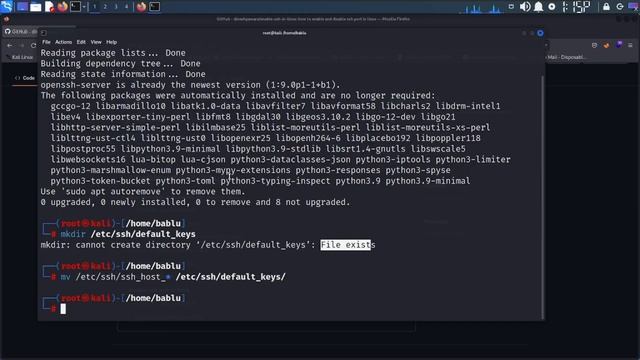Open the Code tab on GitHub page

point(25,78)
